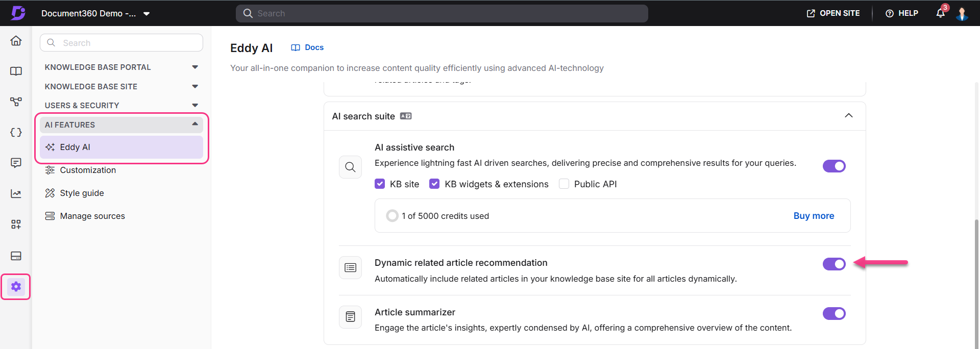
Task: Click 'Dynamic related article recommendation' heading
Action: [461, 263]
